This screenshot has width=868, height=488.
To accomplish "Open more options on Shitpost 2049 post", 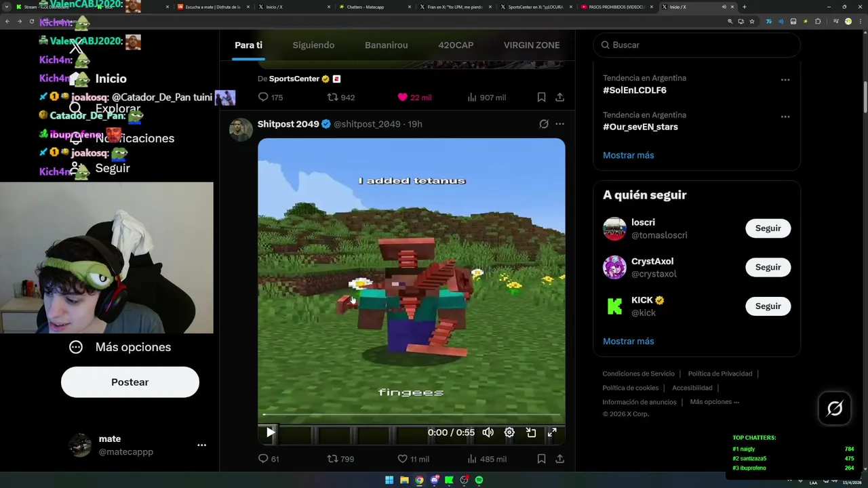I will click(559, 124).
